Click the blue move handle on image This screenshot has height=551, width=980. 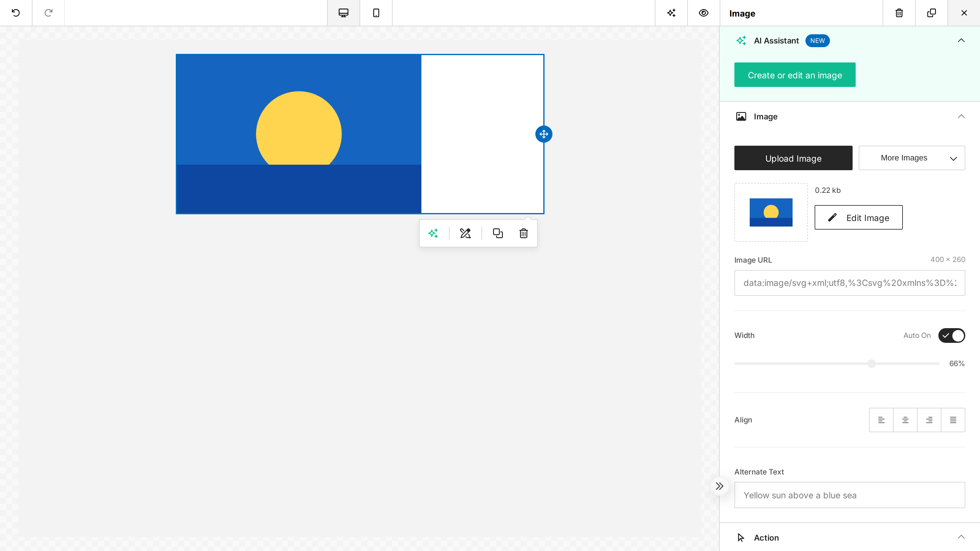(x=544, y=134)
